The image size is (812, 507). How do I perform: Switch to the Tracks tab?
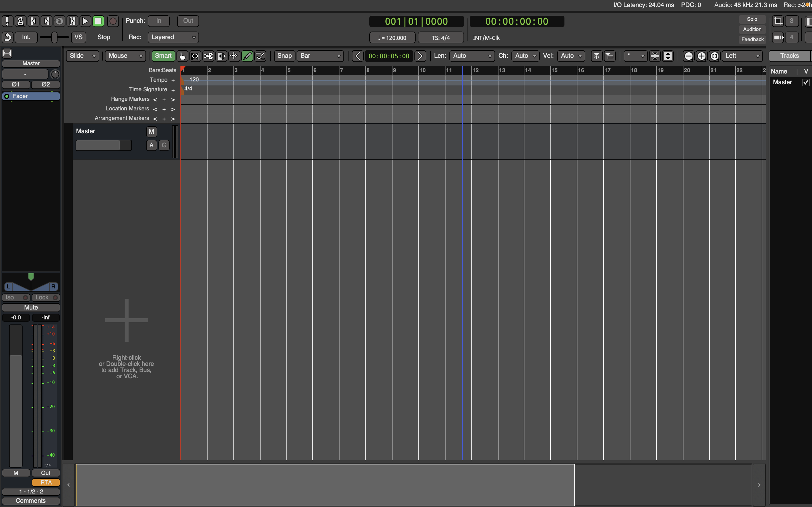point(789,56)
